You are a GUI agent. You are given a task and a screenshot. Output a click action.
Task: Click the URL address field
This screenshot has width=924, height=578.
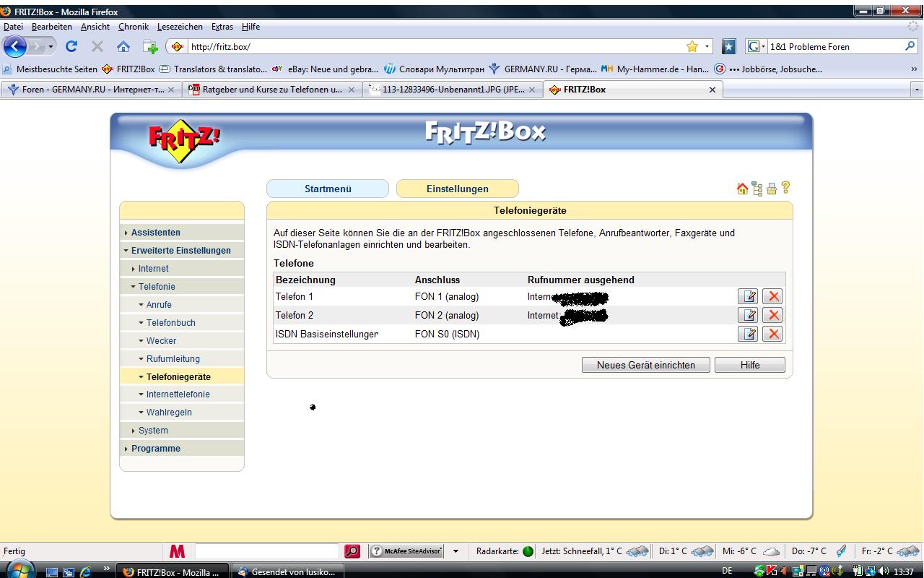433,46
